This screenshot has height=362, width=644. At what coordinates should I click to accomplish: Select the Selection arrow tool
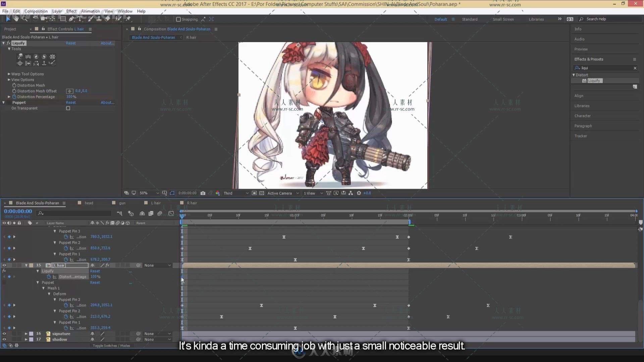(8, 19)
